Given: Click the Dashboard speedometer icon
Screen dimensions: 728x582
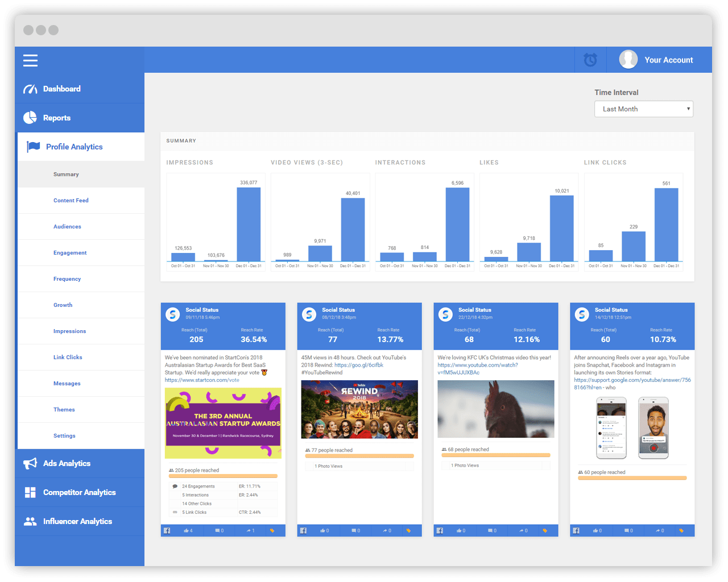Looking at the screenshot, I should point(30,89).
